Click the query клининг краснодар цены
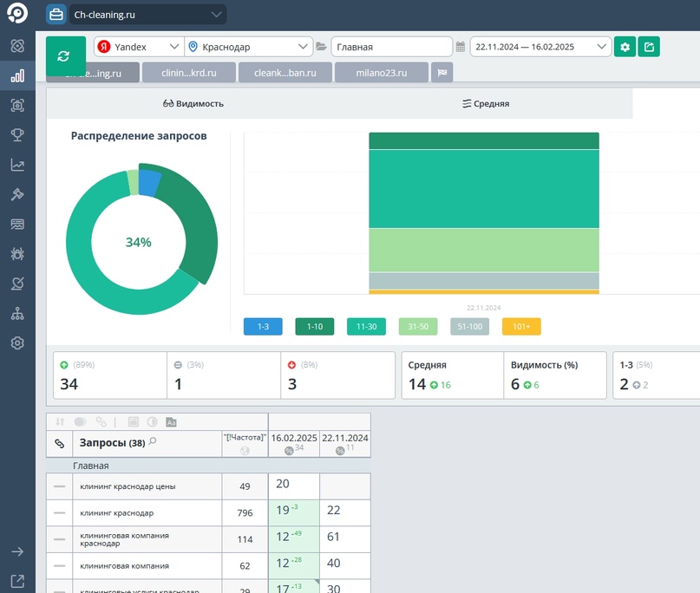 tap(128, 486)
